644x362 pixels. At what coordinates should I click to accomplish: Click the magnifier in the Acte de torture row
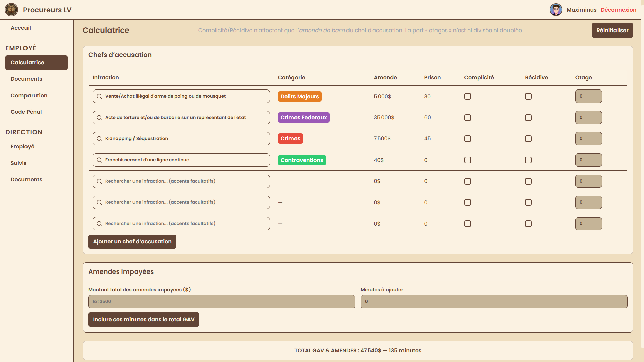(x=99, y=117)
